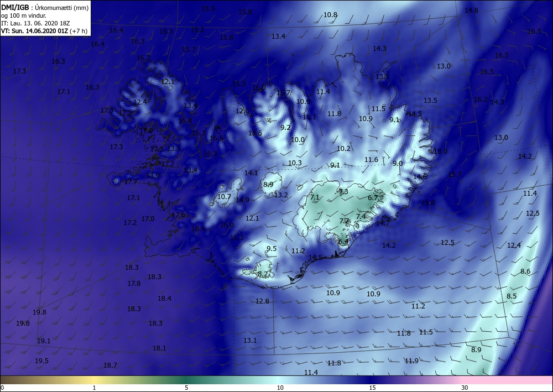Click the map value 11.6
Screen dimensions: 553x392
pyautogui.click(x=371, y=160)
